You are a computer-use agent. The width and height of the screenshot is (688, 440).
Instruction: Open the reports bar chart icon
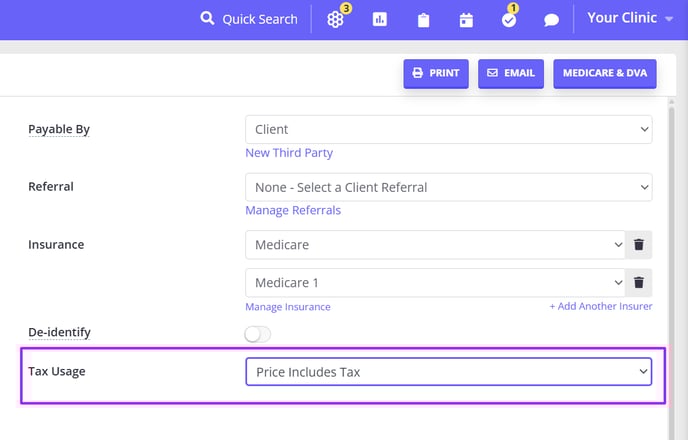click(x=380, y=19)
